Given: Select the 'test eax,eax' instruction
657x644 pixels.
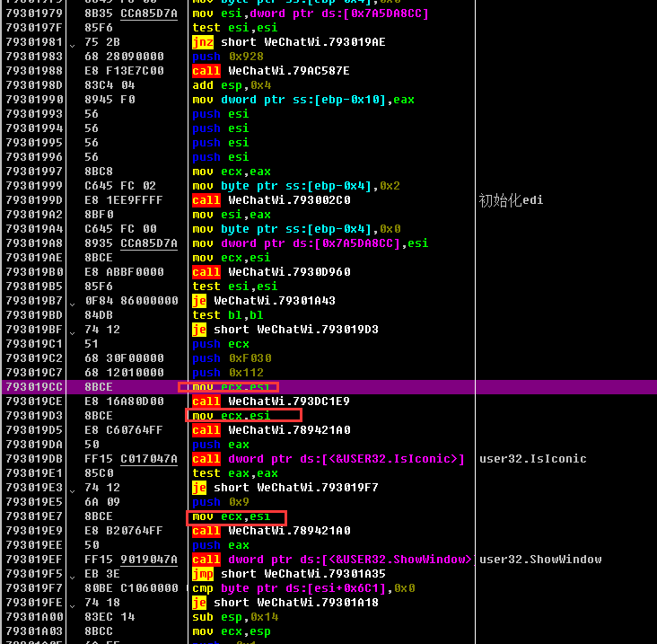Looking at the screenshot, I should point(234,473).
